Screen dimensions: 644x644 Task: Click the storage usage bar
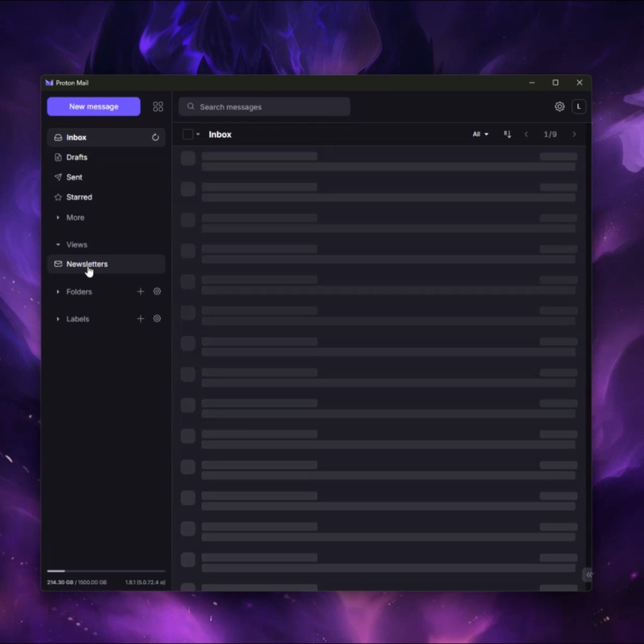(x=106, y=571)
